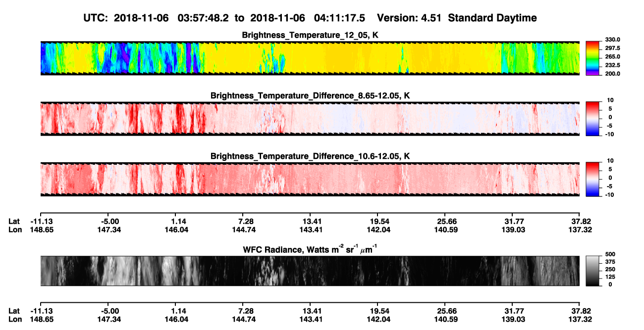Click the 125 tick on the WFC color bar
The height and width of the screenshot is (330, 644).
(x=610, y=277)
